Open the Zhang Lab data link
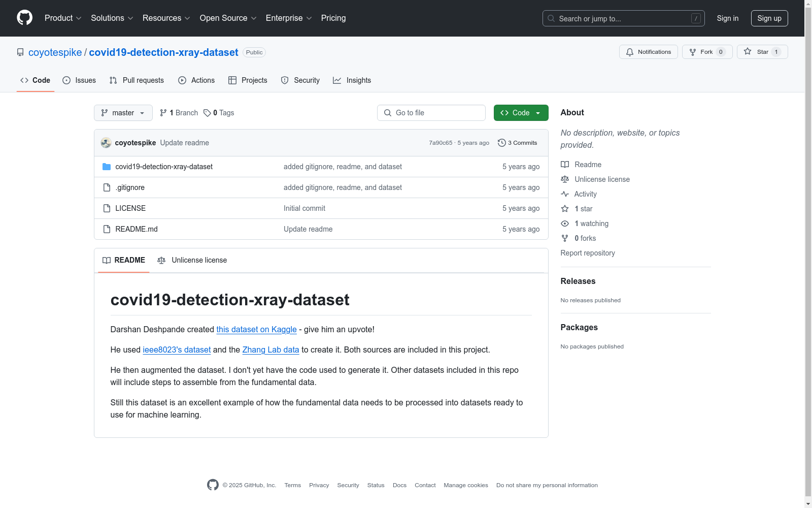The image size is (812, 508). pos(270,350)
